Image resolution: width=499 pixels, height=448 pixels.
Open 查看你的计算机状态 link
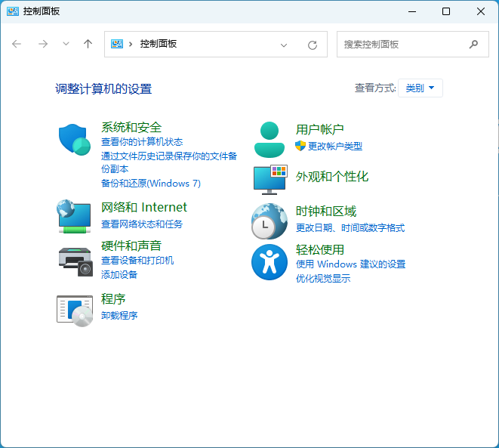coord(142,142)
